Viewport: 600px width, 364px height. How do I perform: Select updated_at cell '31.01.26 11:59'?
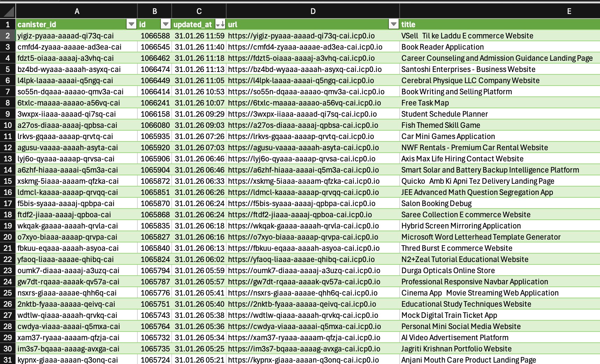[199, 36]
